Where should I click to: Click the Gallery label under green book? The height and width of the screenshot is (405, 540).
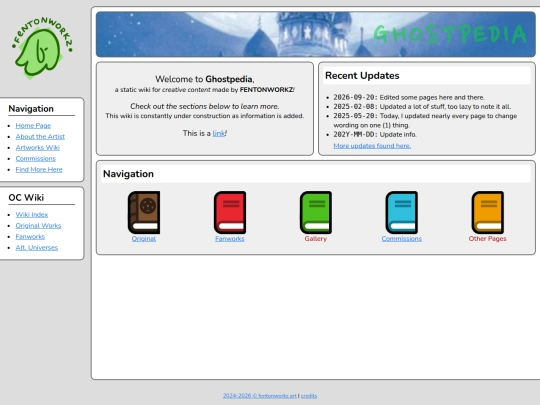tap(315, 239)
